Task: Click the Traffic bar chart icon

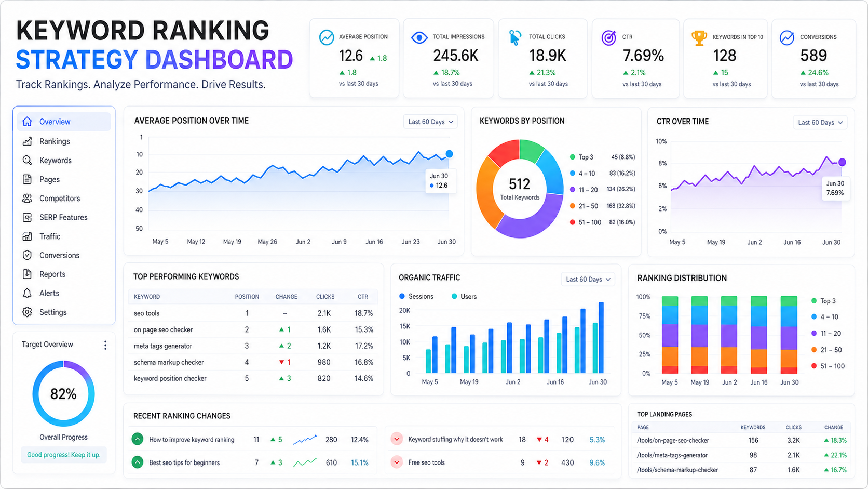Action: (28, 236)
